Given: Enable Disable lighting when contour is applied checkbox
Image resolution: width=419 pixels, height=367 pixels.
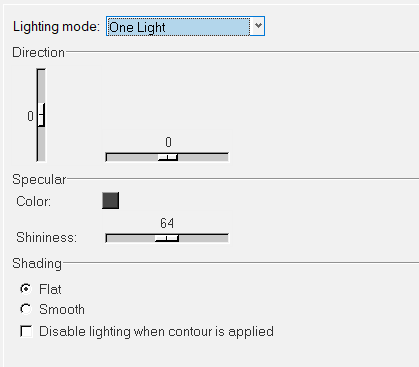Looking at the screenshot, I should coord(26,332).
